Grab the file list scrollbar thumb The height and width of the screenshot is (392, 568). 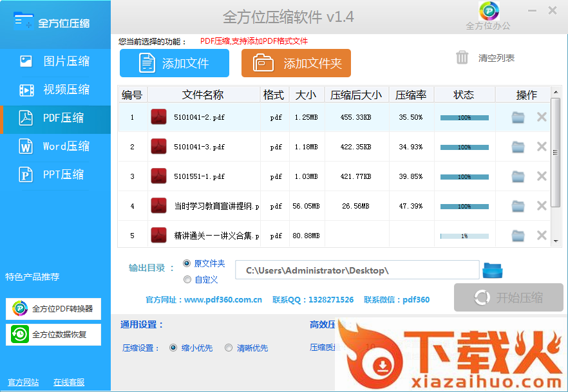pyautogui.click(x=555, y=152)
